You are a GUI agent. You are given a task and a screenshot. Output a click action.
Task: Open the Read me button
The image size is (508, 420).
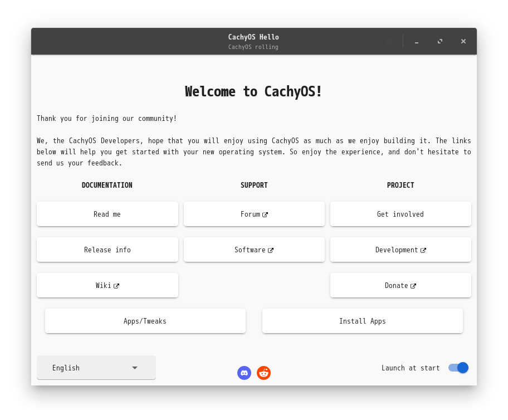[108, 214]
